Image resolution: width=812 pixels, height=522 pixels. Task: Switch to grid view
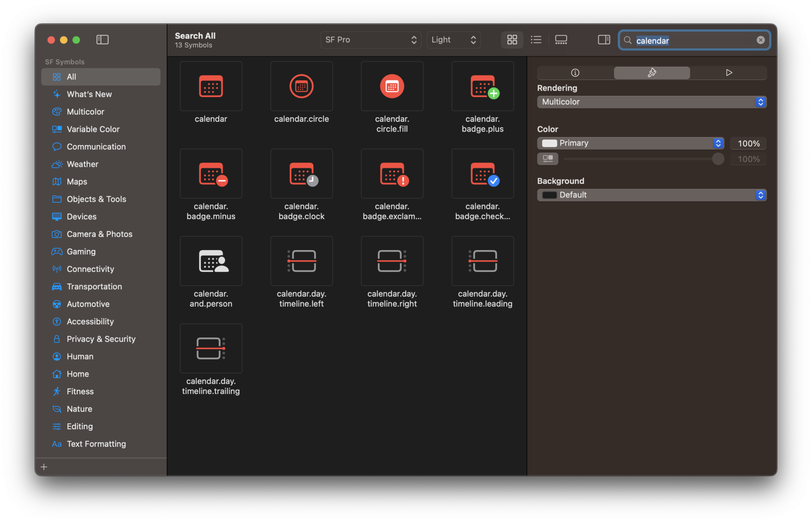pos(512,40)
